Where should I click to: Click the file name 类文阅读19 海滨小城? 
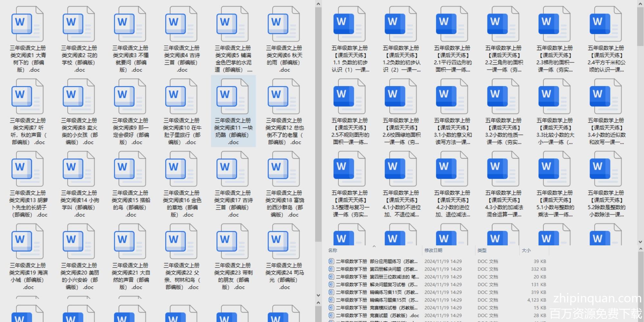[28, 276]
